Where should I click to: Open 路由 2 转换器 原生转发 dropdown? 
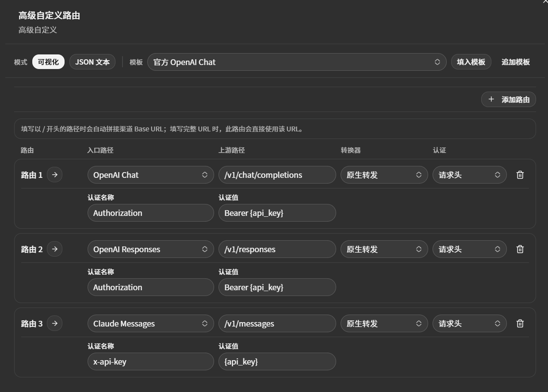tap(384, 249)
